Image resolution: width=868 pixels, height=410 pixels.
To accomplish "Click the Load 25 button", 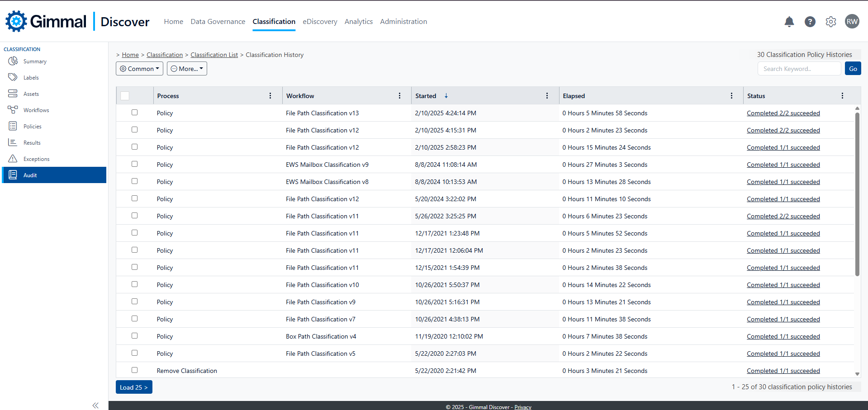I will [x=134, y=387].
